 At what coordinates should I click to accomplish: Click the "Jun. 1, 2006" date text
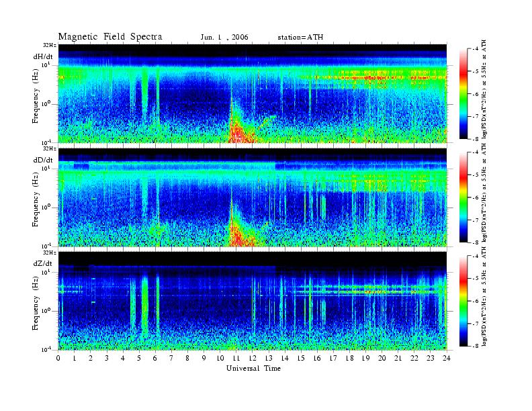(224, 38)
